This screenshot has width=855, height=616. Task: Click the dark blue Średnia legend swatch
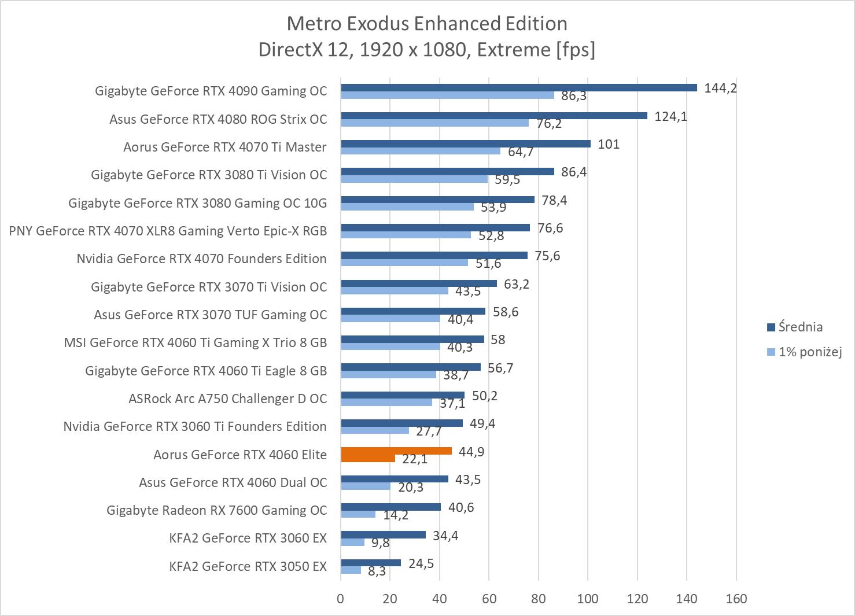coord(771,327)
